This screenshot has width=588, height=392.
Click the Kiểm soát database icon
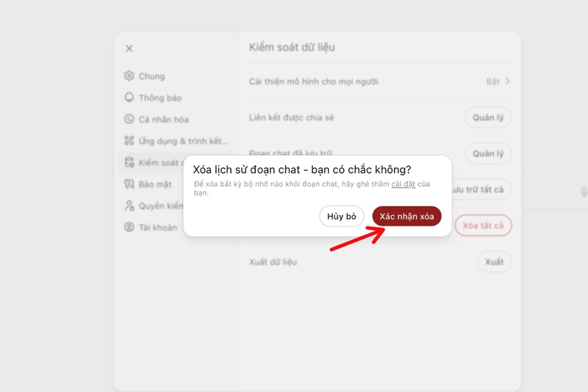point(129,162)
